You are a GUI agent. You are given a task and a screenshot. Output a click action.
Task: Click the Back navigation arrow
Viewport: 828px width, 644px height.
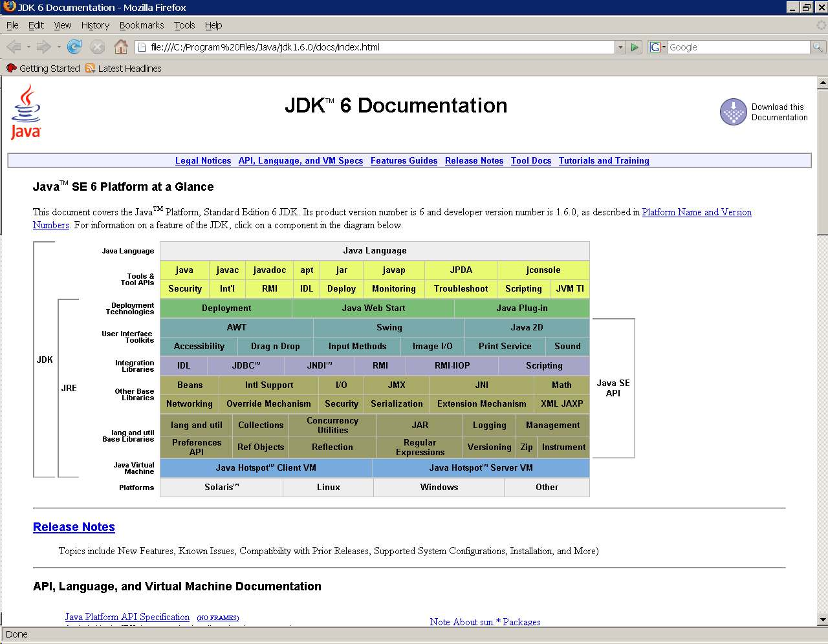14,47
